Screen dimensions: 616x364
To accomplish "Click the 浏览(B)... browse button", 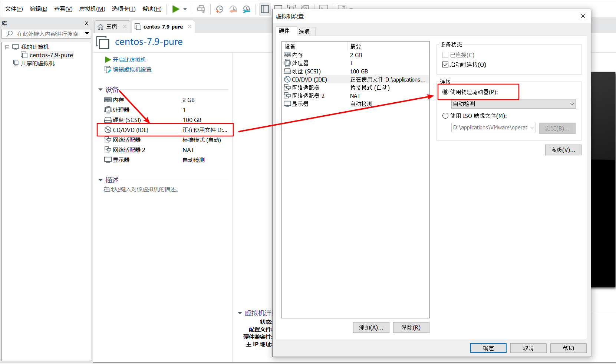I will click(557, 128).
